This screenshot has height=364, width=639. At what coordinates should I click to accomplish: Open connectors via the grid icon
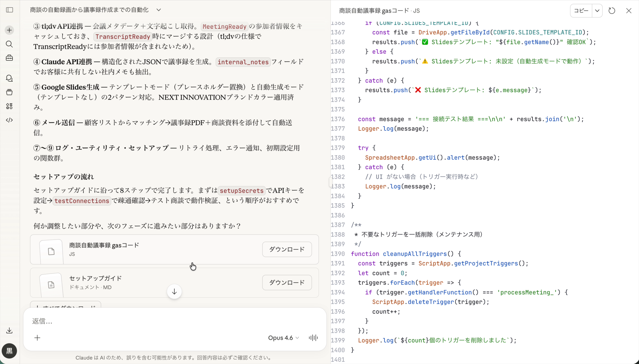tap(9, 106)
